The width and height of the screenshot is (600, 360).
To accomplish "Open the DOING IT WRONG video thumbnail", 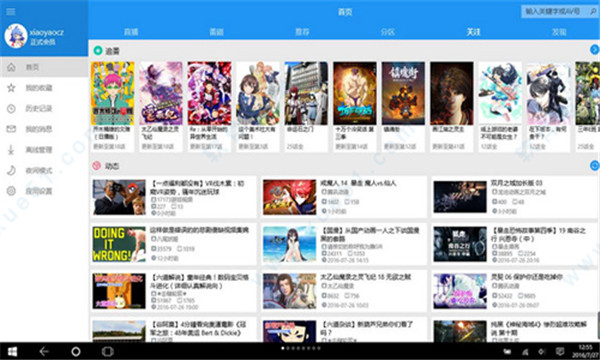I will [119, 244].
